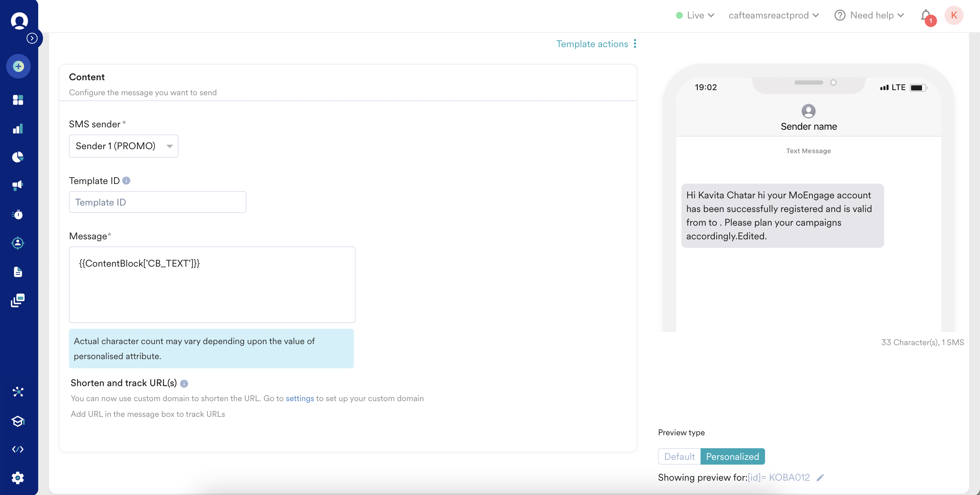
Task: Open the Live environment dropdown
Action: tap(695, 16)
